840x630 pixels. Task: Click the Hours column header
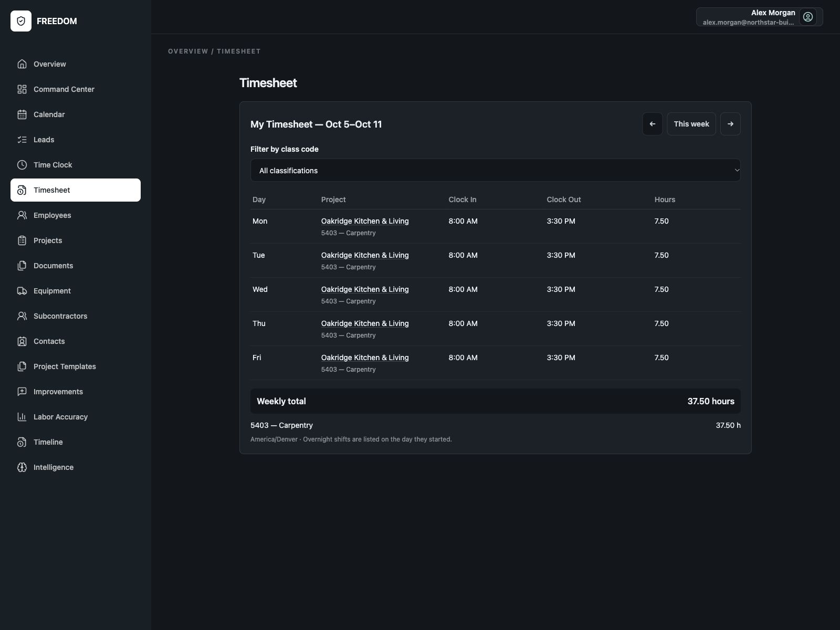click(665, 199)
